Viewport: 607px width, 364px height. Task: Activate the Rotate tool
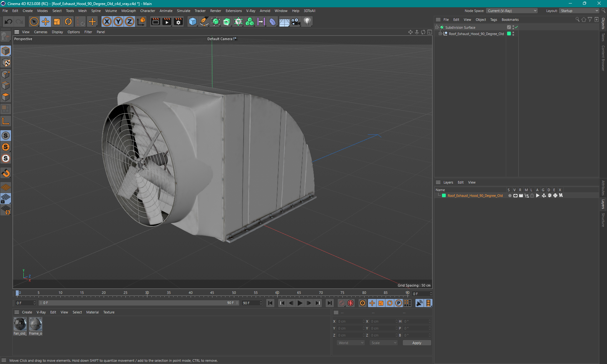click(68, 21)
